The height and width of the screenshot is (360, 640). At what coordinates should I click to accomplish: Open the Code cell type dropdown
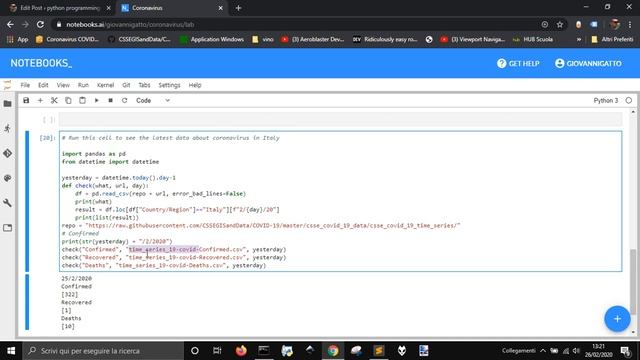click(153, 100)
